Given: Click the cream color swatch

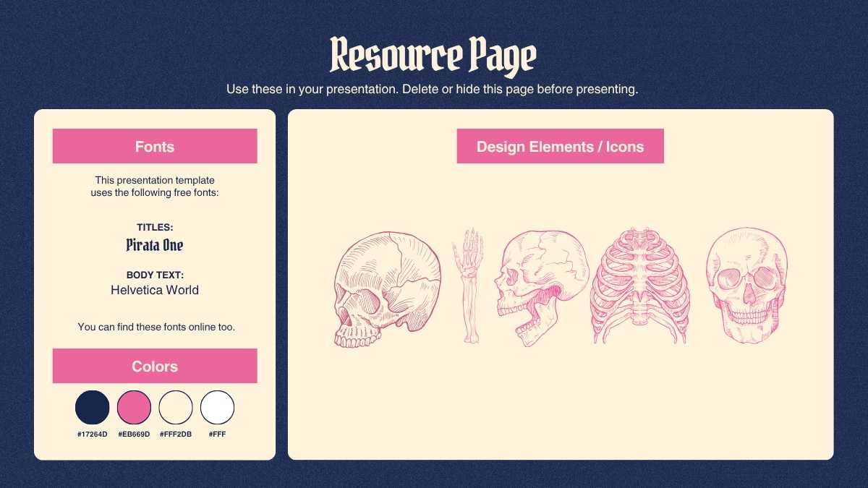Looking at the screenshot, I should [x=176, y=407].
